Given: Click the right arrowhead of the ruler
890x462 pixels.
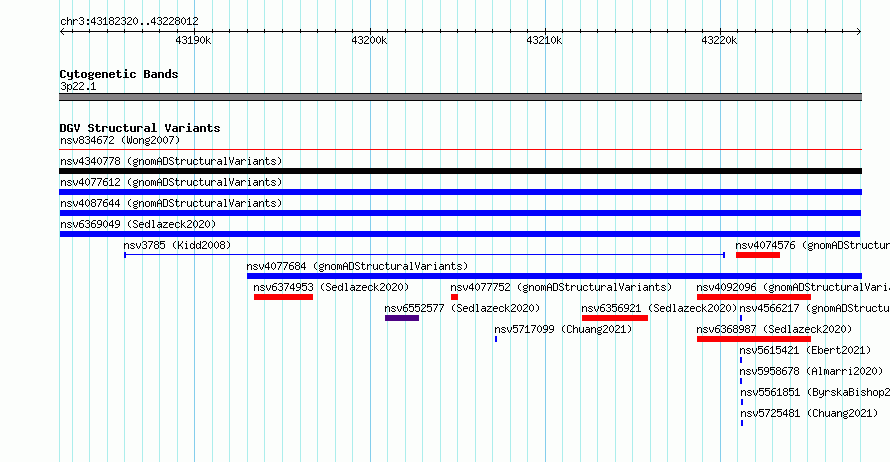Looking at the screenshot, I should click(x=859, y=31).
